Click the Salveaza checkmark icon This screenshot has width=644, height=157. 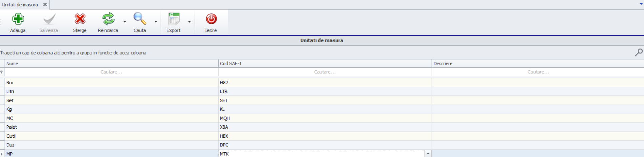point(49,19)
